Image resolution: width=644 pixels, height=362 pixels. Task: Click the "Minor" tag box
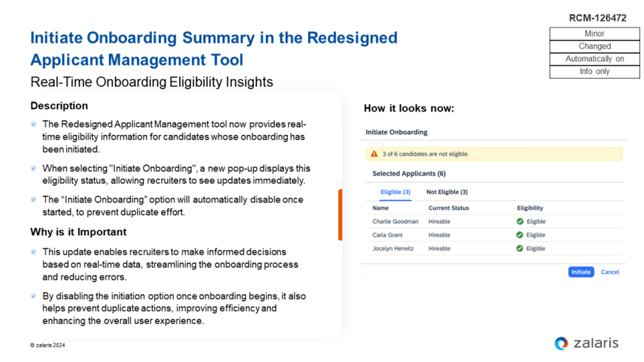tap(594, 34)
